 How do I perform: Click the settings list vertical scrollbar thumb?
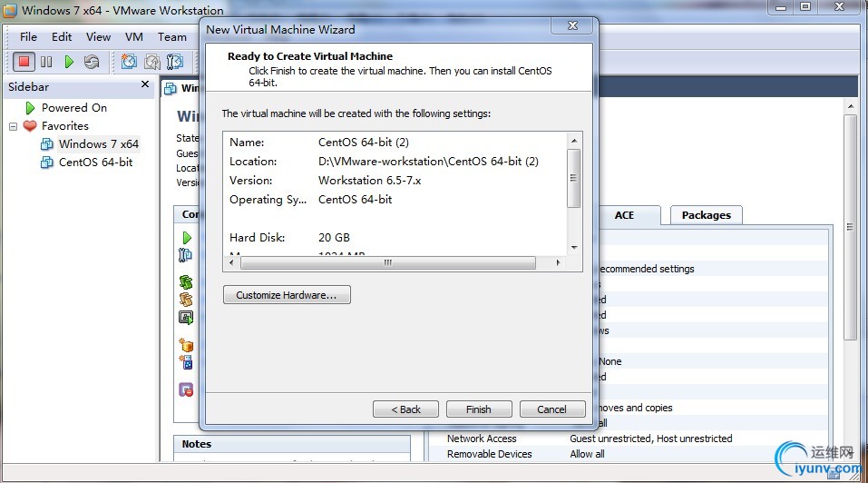point(574,178)
